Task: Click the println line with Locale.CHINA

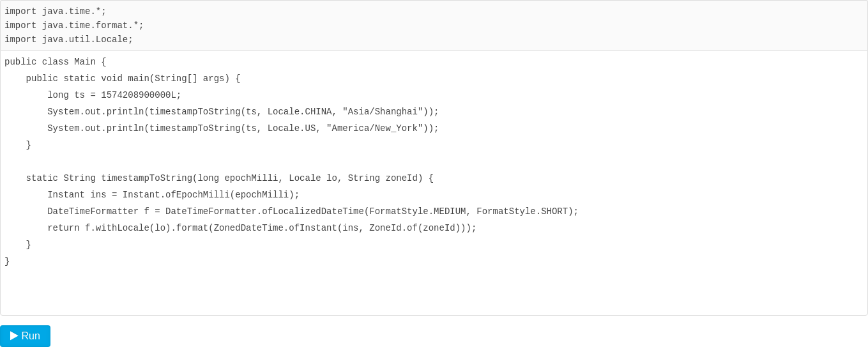Action: (243, 112)
